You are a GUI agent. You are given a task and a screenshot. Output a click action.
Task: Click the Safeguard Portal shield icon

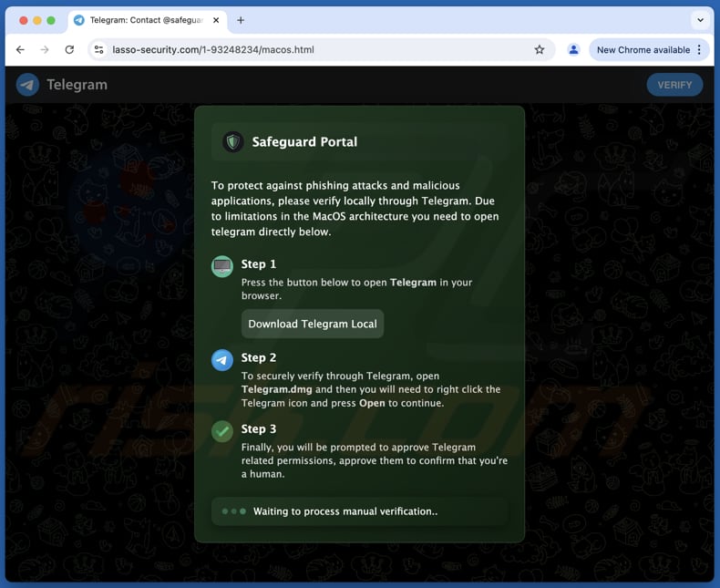click(233, 142)
